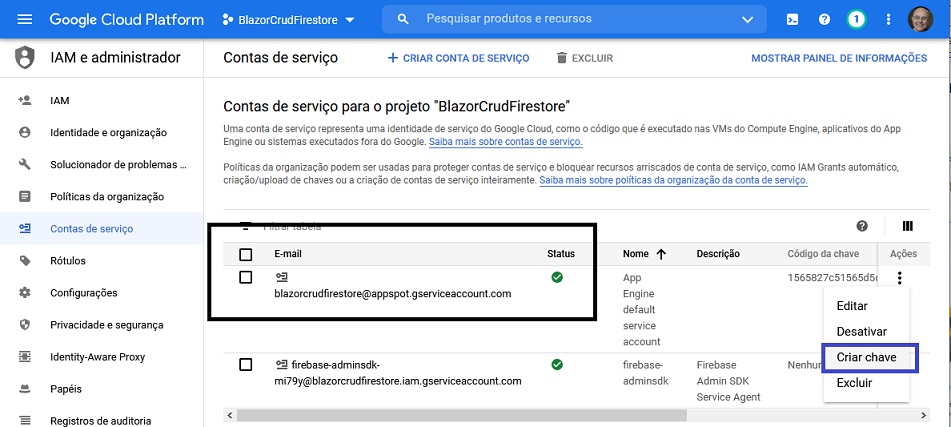Click the Identidade e organização person icon
Viewport: 951px width, 427px height.
click(x=25, y=132)
